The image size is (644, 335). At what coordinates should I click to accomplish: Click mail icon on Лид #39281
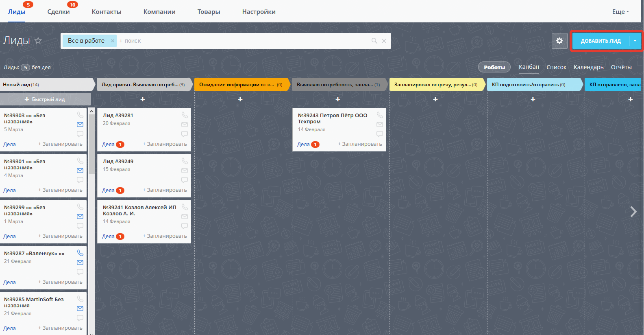(x=185, y=125)
